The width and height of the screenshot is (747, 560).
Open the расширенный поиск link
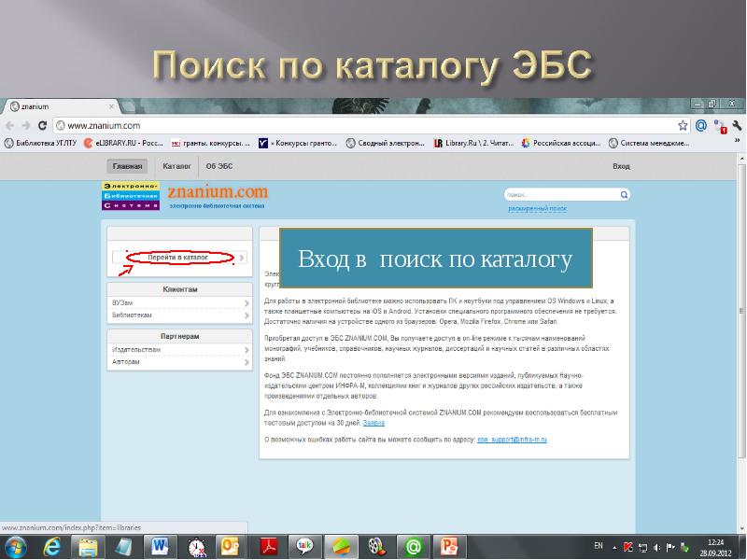click(538, 208)
